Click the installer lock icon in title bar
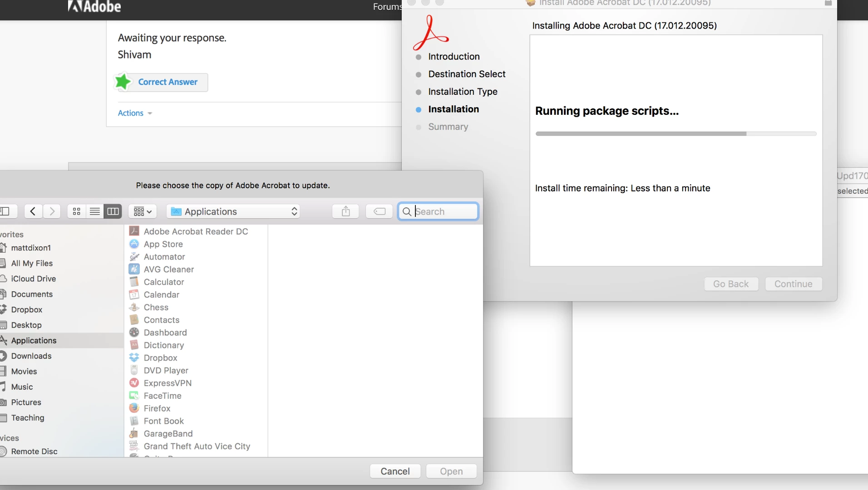868x490 pixels. 828,3
